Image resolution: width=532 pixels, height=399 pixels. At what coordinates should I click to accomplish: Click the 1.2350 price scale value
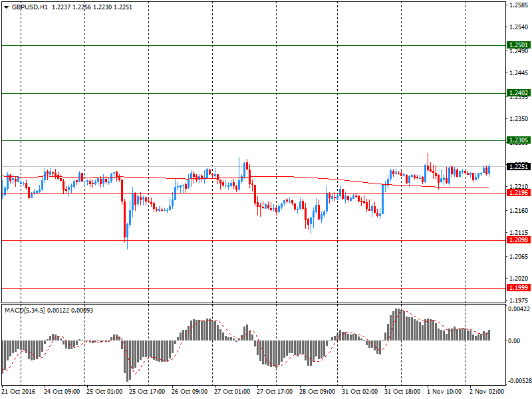pos(519,119)
